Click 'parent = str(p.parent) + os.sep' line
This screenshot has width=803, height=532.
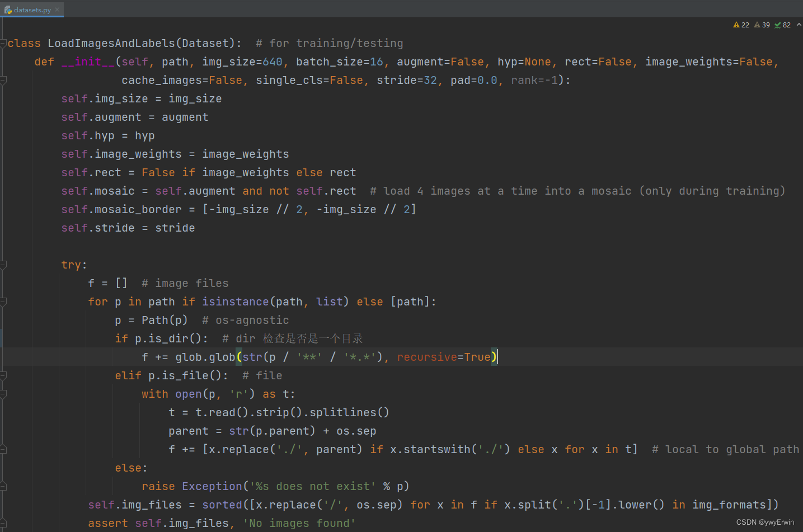pos(273,431)
